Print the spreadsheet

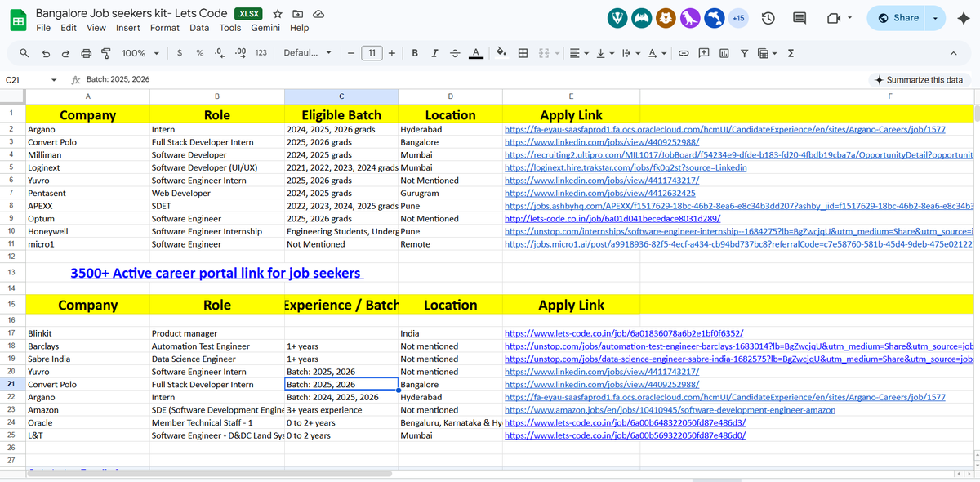pos(87,53)
